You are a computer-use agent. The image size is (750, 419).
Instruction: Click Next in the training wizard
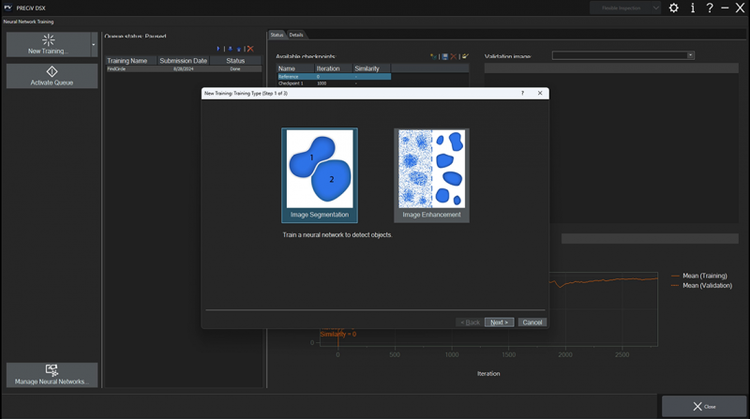(499, 322)
